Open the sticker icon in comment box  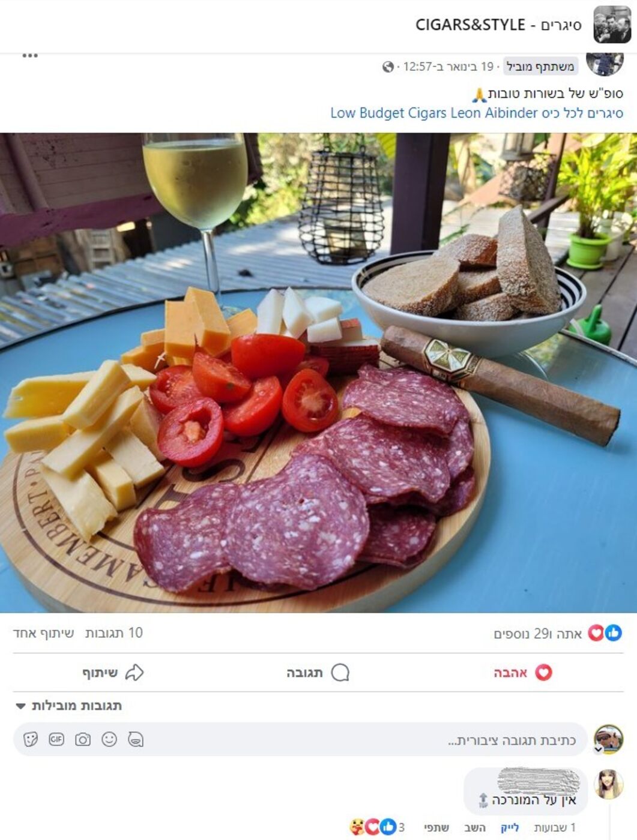tap(30, 739)
